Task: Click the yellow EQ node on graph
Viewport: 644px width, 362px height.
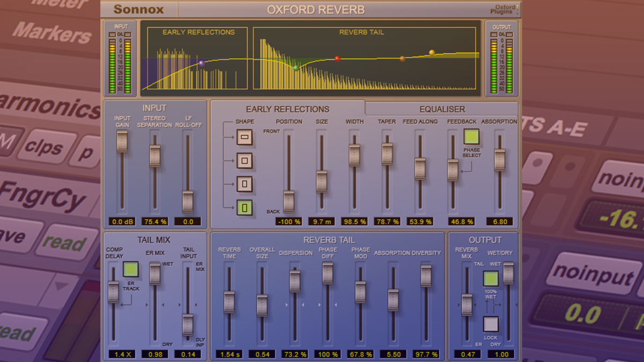Action: 432,53
